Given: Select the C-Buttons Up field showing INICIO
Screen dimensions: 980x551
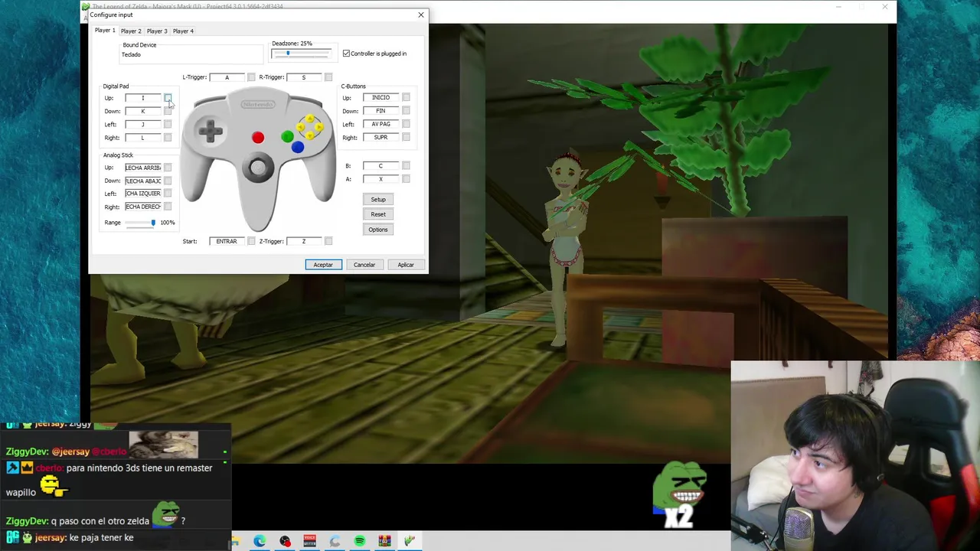Looking at the screenshot, I should click(x=381, y=97).
